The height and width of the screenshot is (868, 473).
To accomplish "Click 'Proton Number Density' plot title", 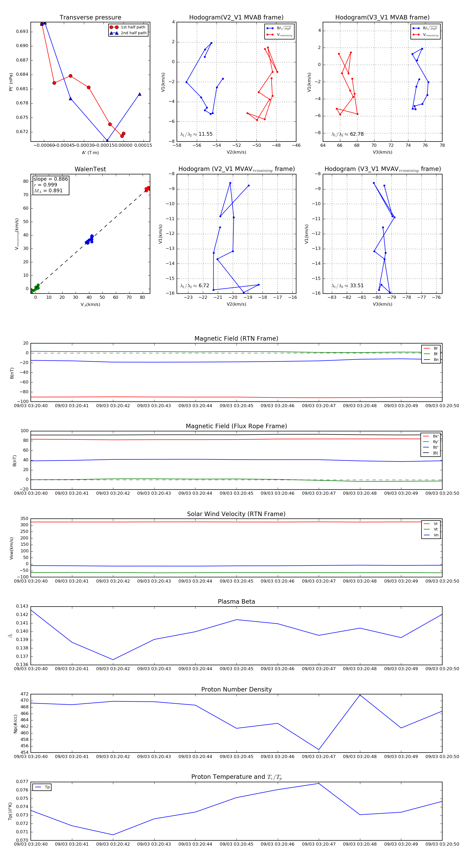I will (x=236, y=689).
